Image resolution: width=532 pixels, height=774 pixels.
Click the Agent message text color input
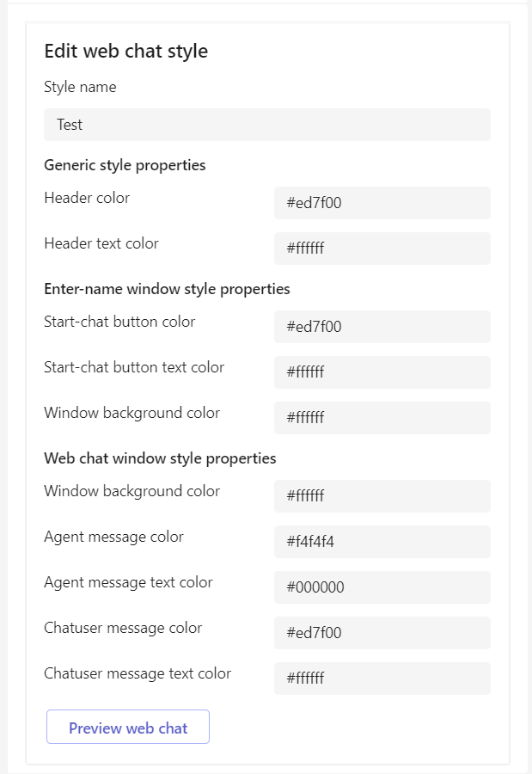click(x=382, y=587)
